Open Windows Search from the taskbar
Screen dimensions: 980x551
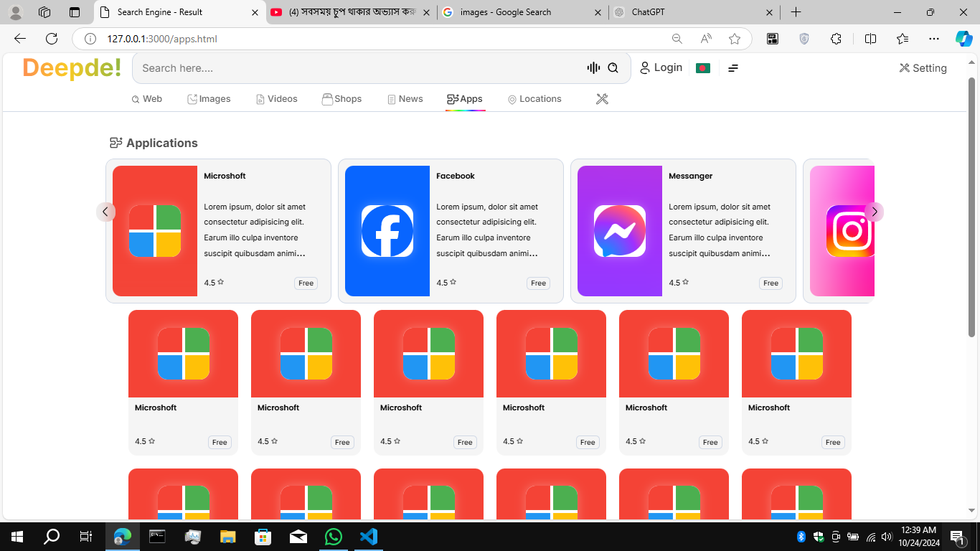coord(52,537)
